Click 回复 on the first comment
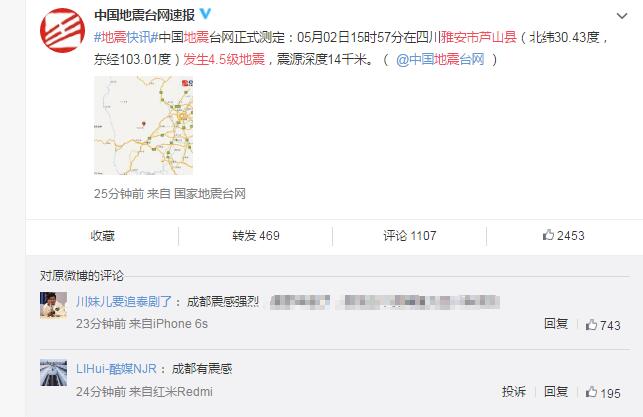 [556, 324]
